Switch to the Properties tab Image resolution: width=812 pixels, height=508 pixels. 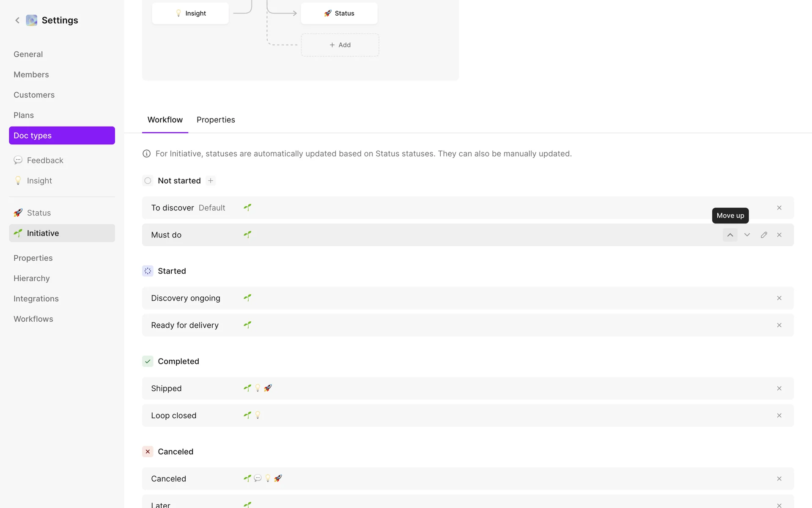coord(216,120)
